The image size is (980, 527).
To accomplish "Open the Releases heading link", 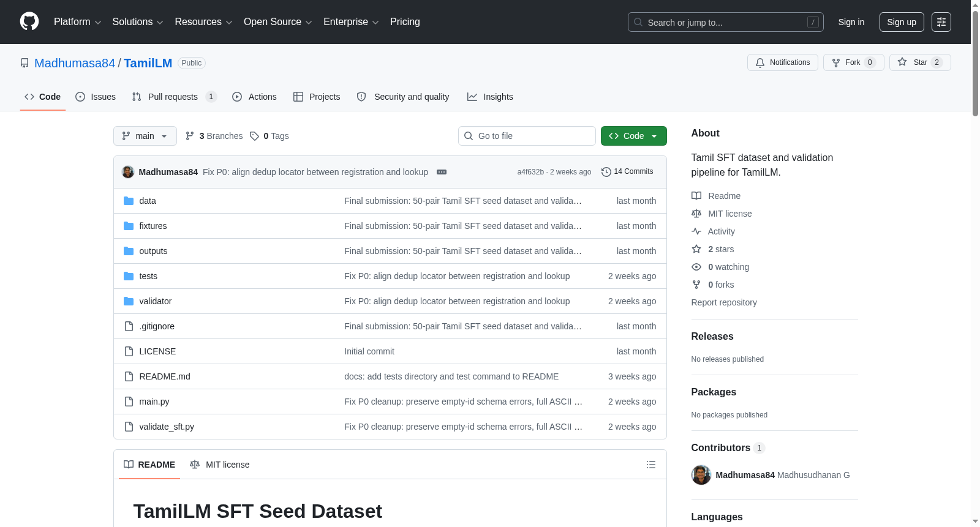I will click(712, 337).
